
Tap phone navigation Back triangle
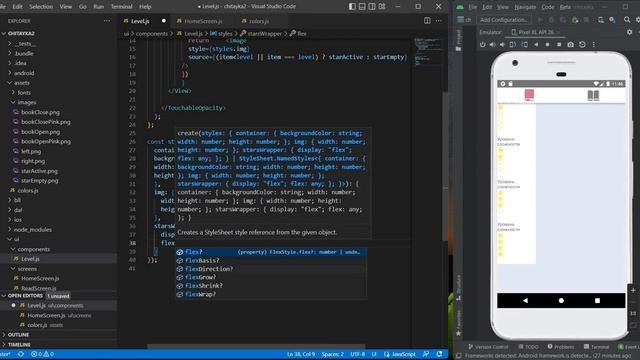[525, 300]
